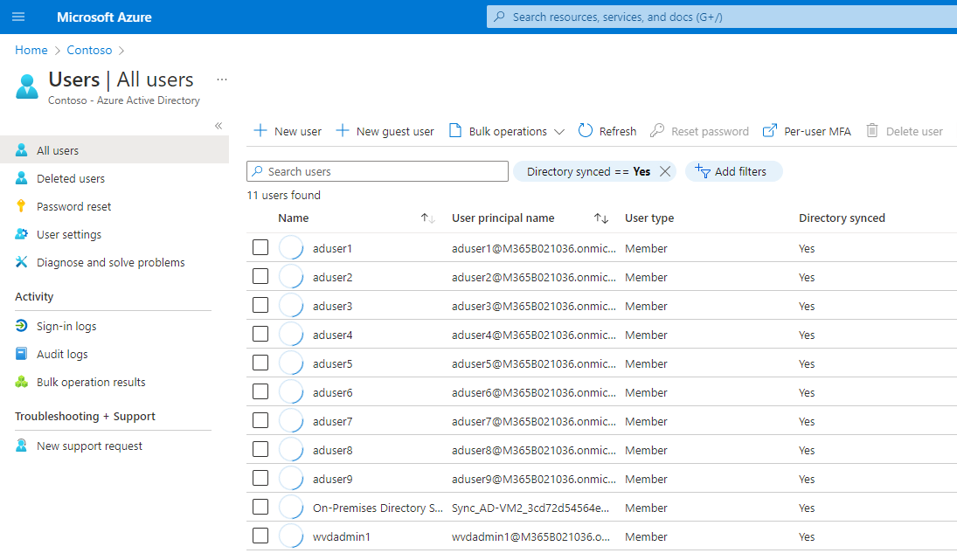Viewport: 957px width, 560px height.
Task: Check the box for aduser7
Action: point(260,420)
